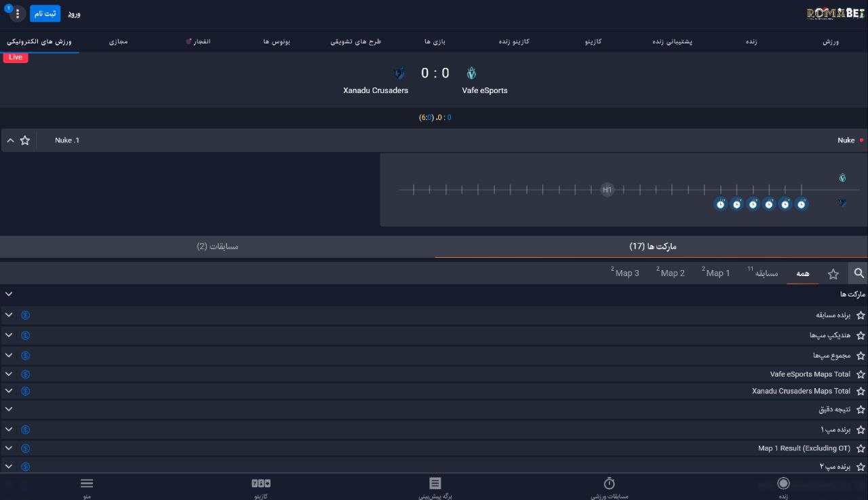This screenshot has width=868, height=500.
Task: Click the H1 marker on the timeline
Action: click(607, 190)
